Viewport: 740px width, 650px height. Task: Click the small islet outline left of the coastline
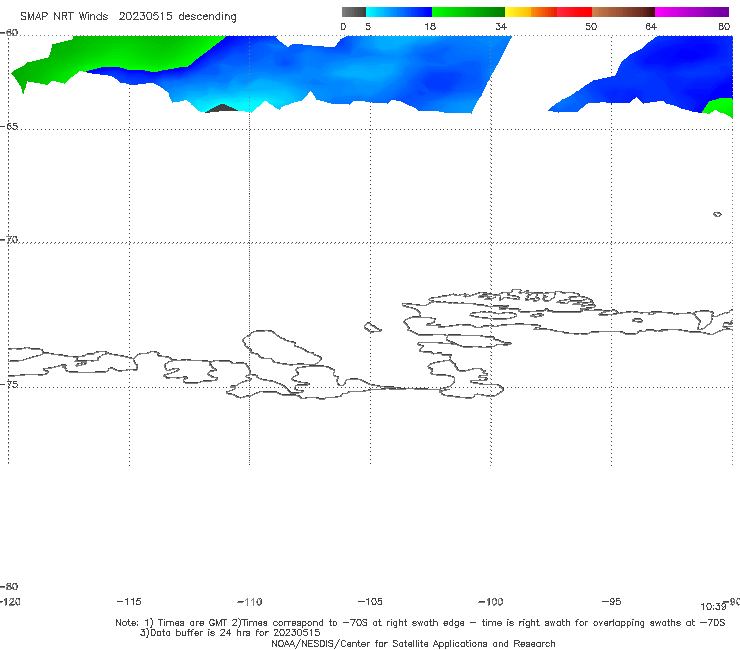372,327
